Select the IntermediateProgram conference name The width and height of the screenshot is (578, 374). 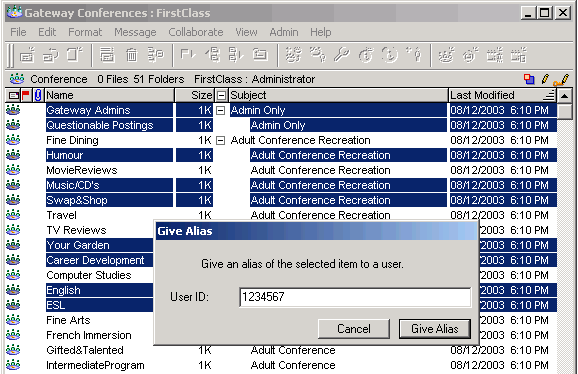[95, 365]
